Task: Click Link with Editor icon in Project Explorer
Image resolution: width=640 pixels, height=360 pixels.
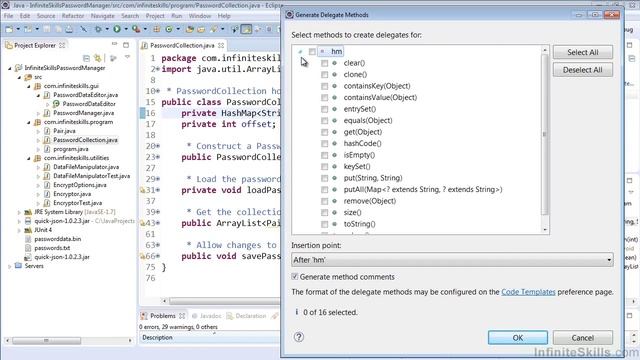Action: coord(98,58)
